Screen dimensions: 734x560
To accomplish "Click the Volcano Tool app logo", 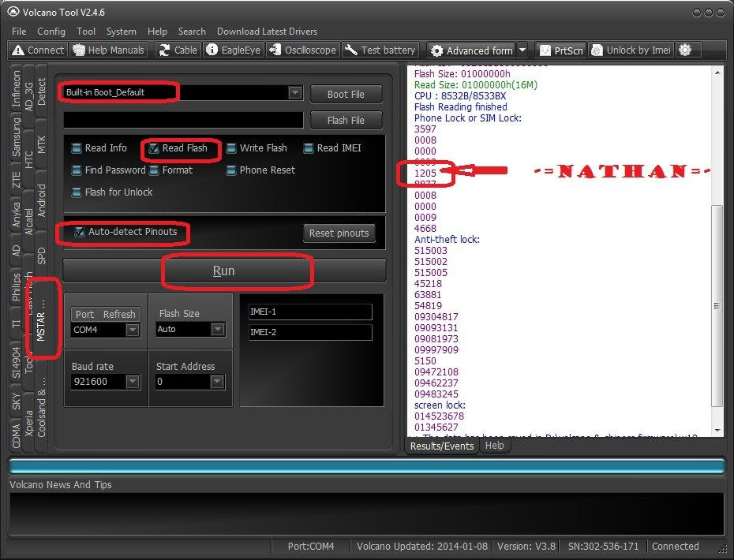I will pos(13,12).
